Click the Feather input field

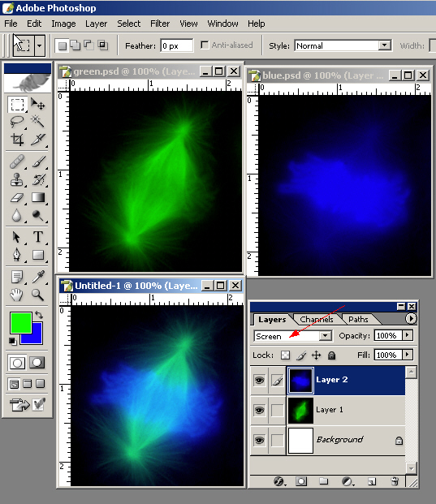click(177, 45)
